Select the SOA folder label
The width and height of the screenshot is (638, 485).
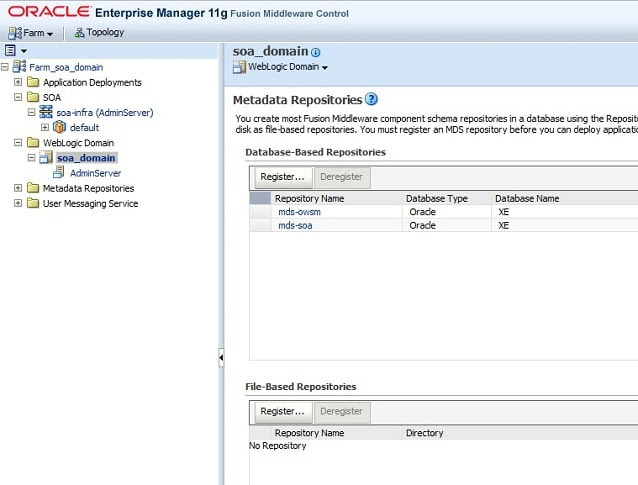(52, 98)
